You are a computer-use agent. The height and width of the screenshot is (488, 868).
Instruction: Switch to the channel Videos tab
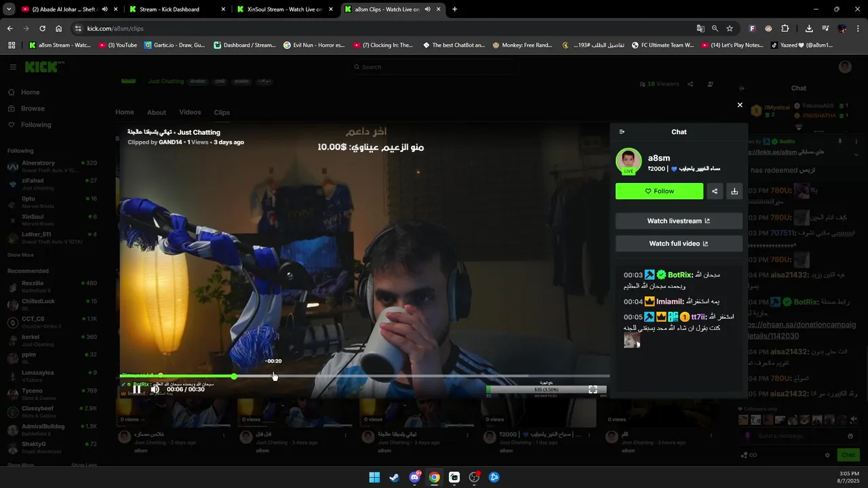pos(190,113)
